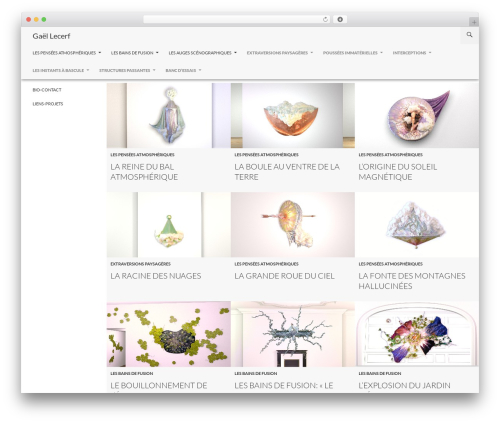Go to Gaël Lecerf site home

(51, 36)
